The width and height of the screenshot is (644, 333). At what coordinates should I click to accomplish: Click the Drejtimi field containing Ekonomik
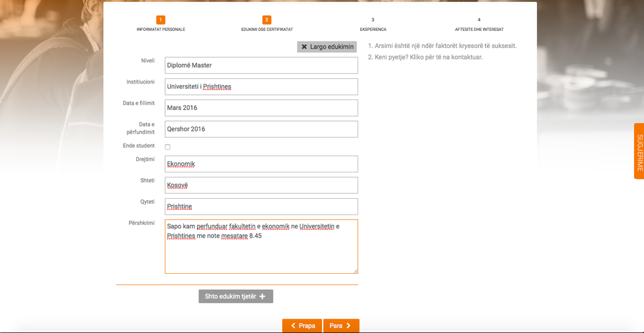point(261,164)
